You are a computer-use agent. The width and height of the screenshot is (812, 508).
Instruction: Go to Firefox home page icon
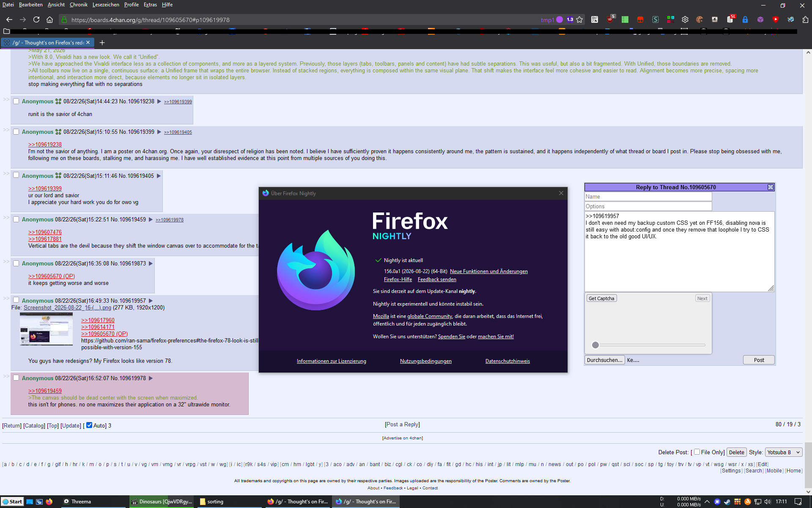click(49, 19)
